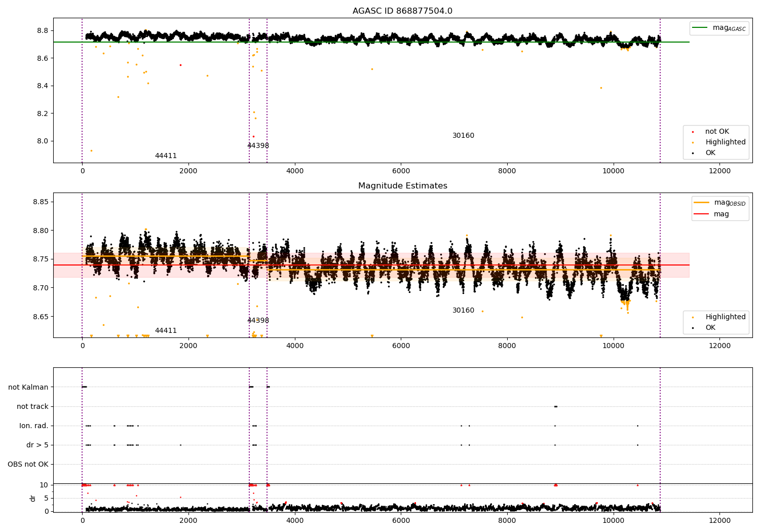
Task: Click "not OK" in the top plot legend
Action: point(716,132)
